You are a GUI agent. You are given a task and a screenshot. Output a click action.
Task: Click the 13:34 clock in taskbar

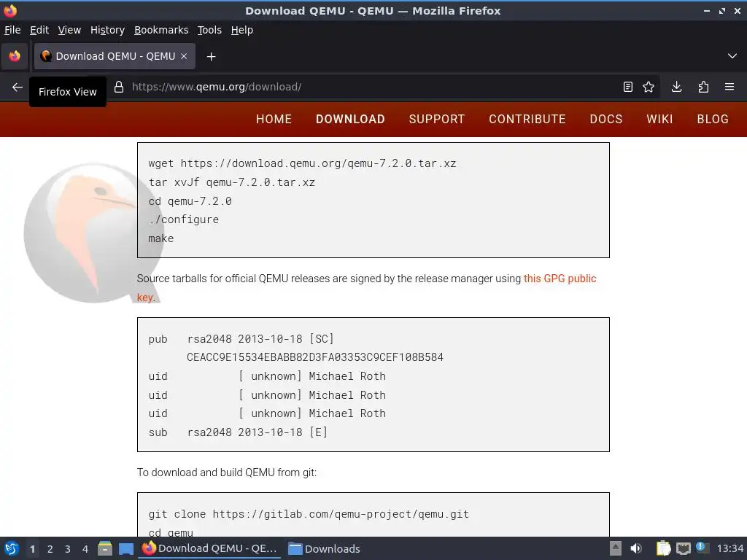[x=730, y=548]
